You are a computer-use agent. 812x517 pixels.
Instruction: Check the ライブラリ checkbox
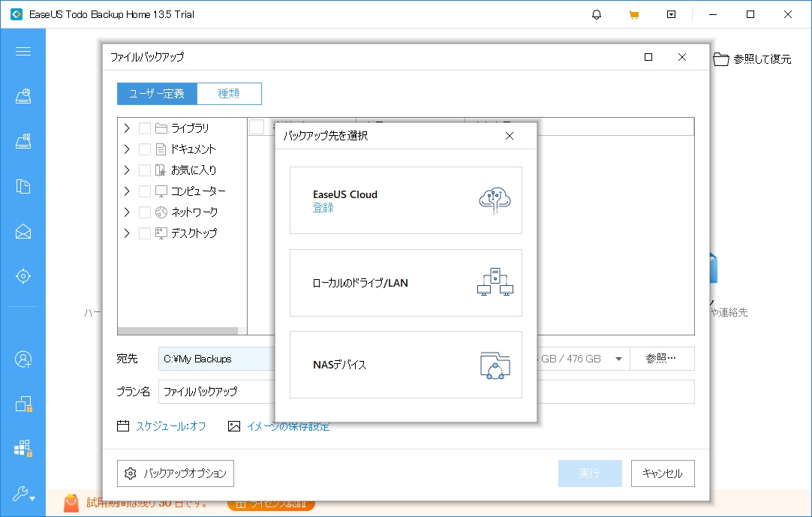[145, 128]
